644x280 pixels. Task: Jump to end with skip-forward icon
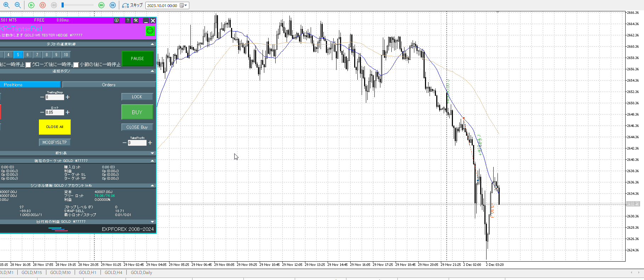113,5
